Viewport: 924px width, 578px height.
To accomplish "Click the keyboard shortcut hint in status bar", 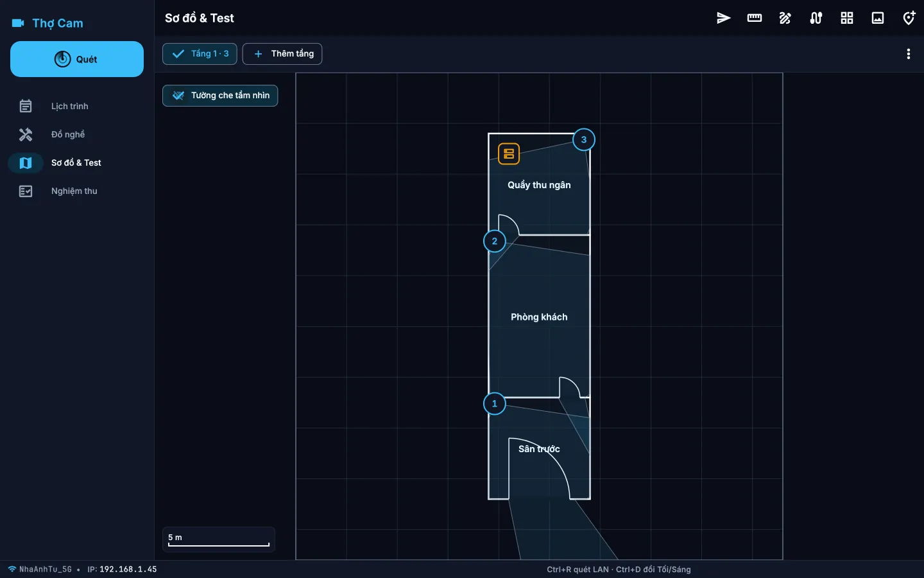I will click(619, 569).
